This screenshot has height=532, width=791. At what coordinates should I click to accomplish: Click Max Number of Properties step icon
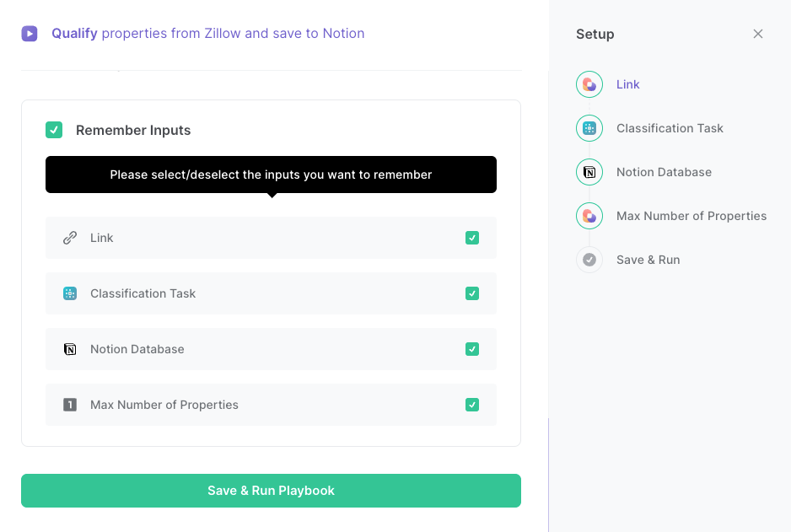point(589,216)
